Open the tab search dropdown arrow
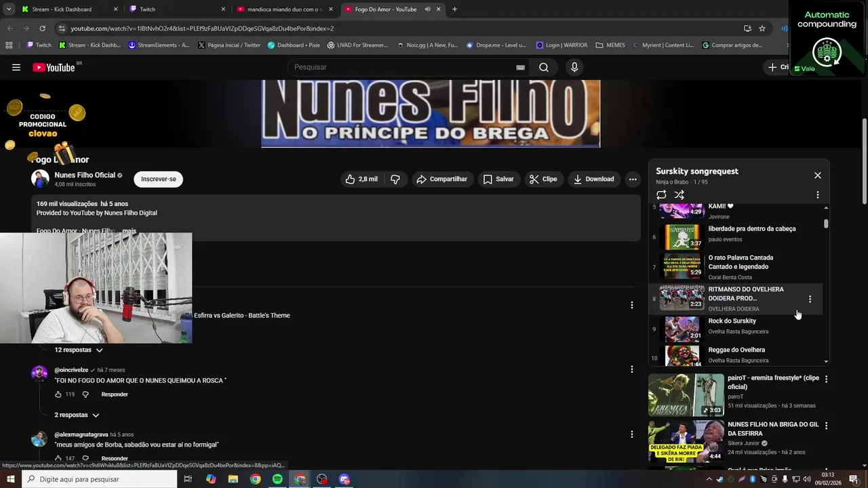 (x=9, y=9)
